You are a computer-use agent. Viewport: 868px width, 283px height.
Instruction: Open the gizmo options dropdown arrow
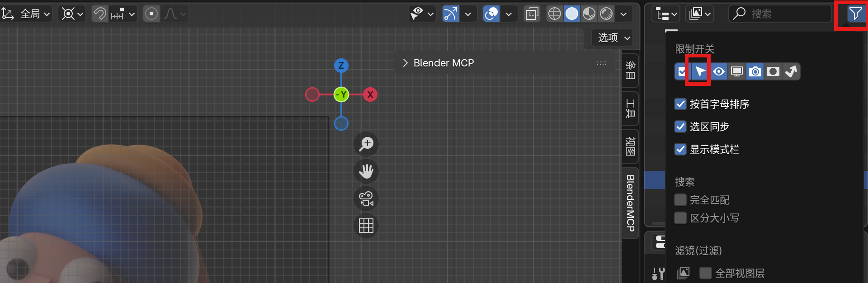[468, 14]
